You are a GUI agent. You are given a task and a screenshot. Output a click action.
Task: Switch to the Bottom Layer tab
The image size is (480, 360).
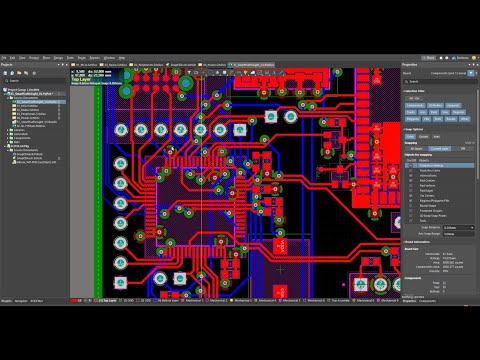[168, 301]
